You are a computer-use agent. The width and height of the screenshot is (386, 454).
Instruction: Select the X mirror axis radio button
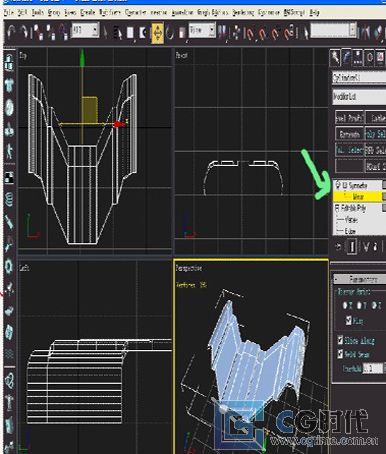(345, 305)
